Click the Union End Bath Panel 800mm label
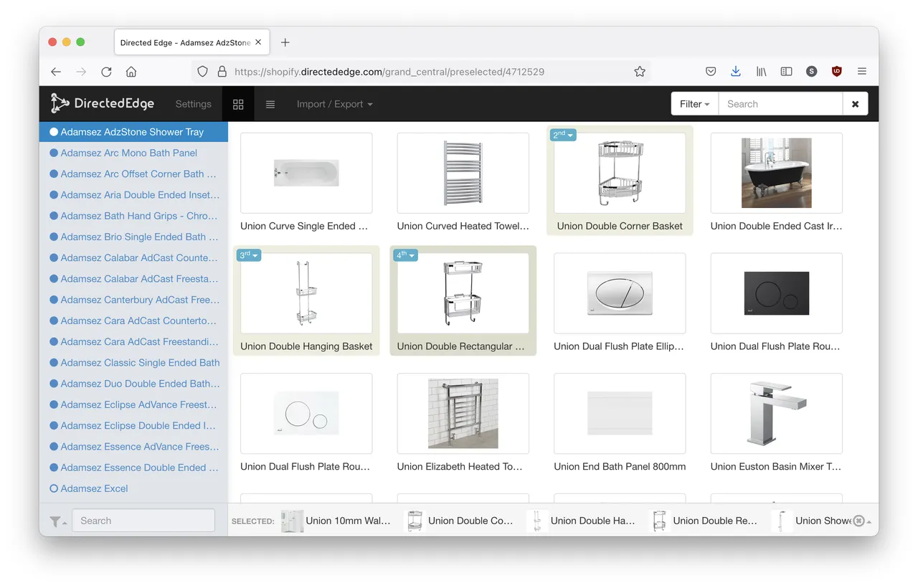The height and width of the screenshot is (588, 918). 620,467
